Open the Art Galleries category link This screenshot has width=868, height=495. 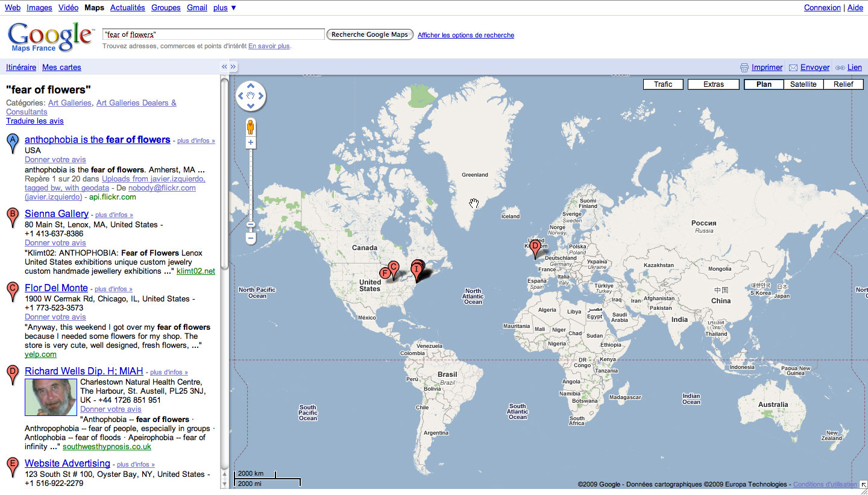click(x=70, y=103)
